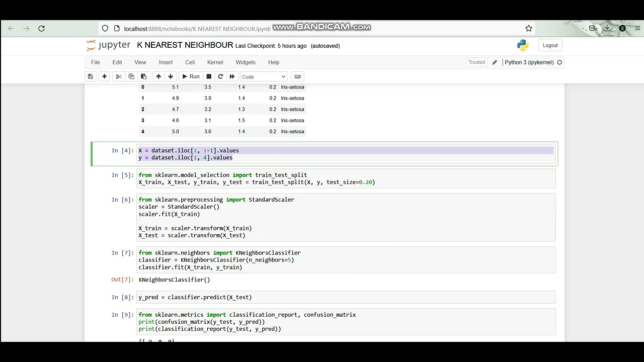Click value 5.1 in row 0

click(175, 87)
